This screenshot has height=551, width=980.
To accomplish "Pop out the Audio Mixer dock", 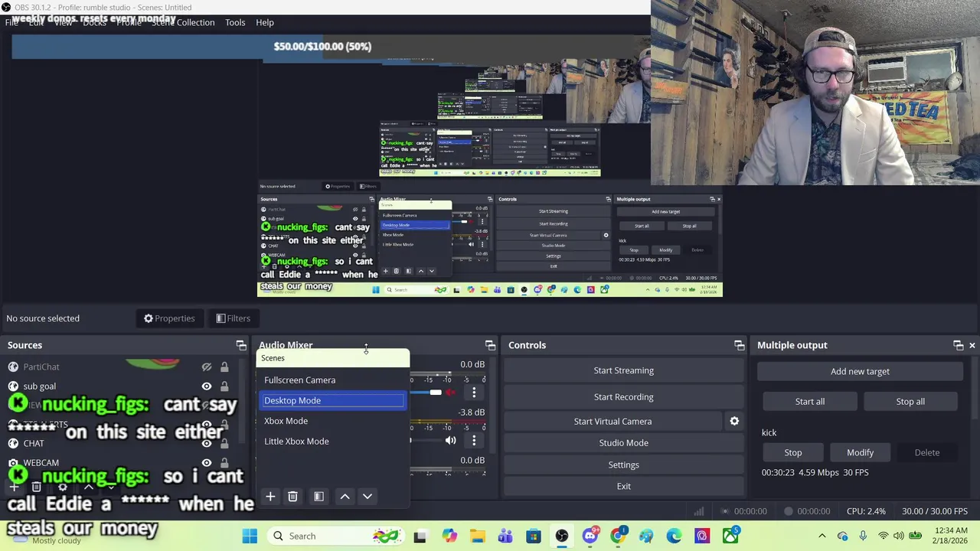I will coord(490,345).
